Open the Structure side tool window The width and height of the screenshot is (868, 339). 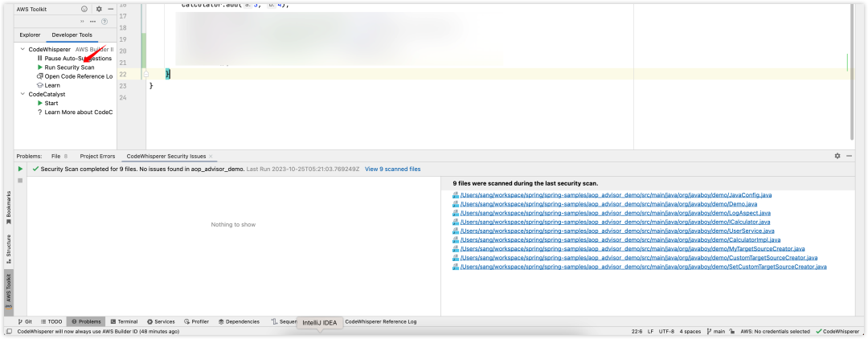[8, 248]
